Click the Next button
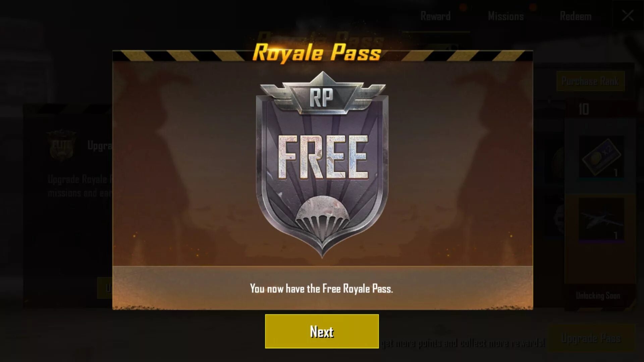The image size is (644, 362). point(322,331)
